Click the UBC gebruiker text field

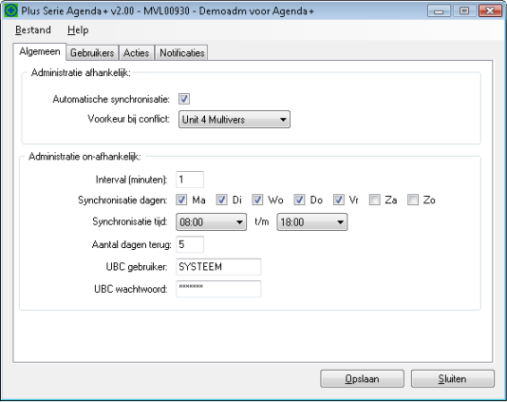point(218,267)
